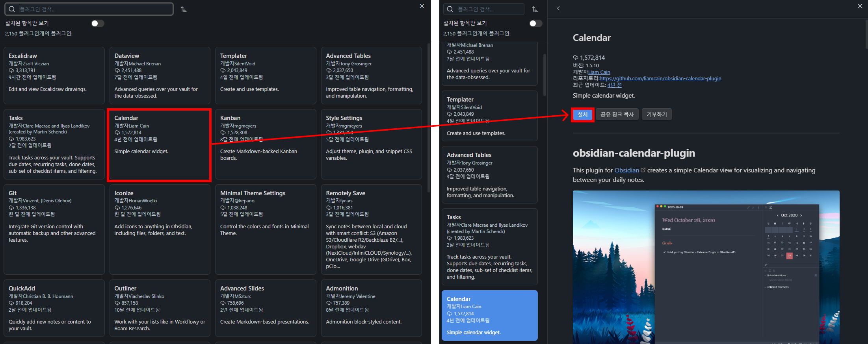The image size is (868, 344).
Task: Open the Style Settings plugin card
Action: pyautogui.click(x=371, y=144)
